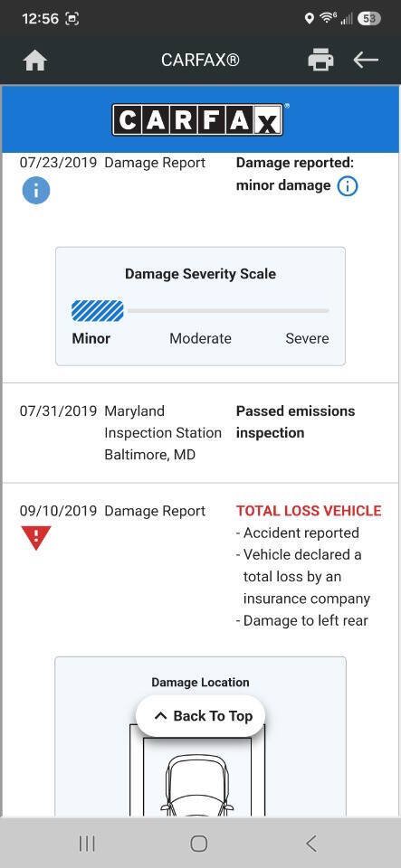Tap the Moderate label on scale
Viewport: 401px width, 868px height.
(201, 338)
